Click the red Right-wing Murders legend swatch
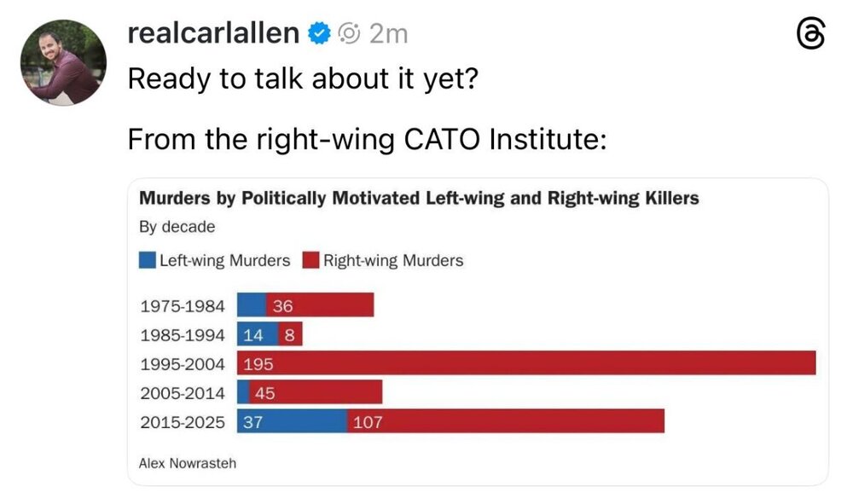The width and height of the screenshot is (853, 504). point(311,260)
